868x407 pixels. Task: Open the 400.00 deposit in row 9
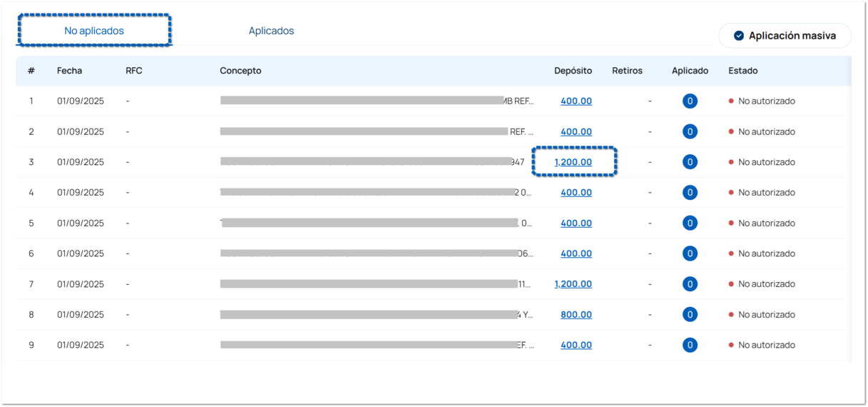pos(576,346)
